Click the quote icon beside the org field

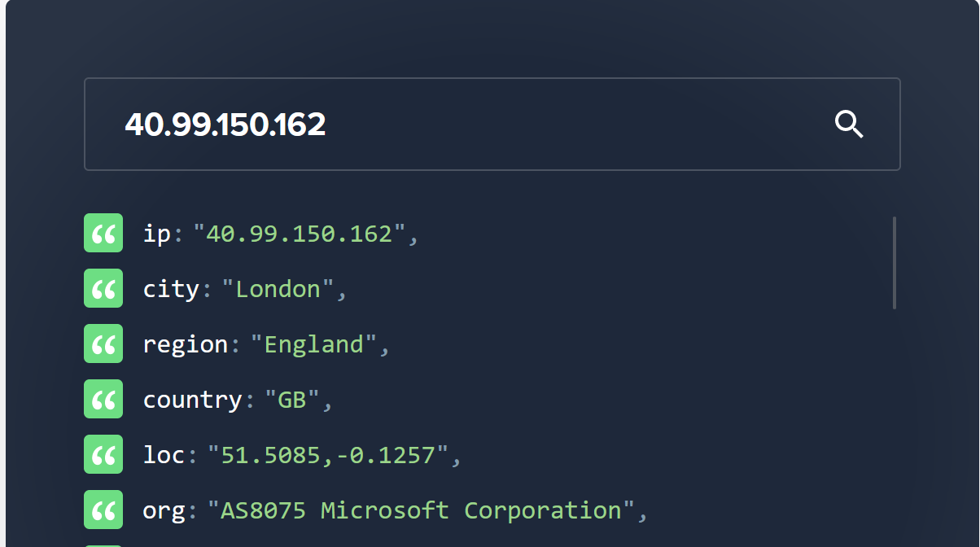click(x=103, y=510)
